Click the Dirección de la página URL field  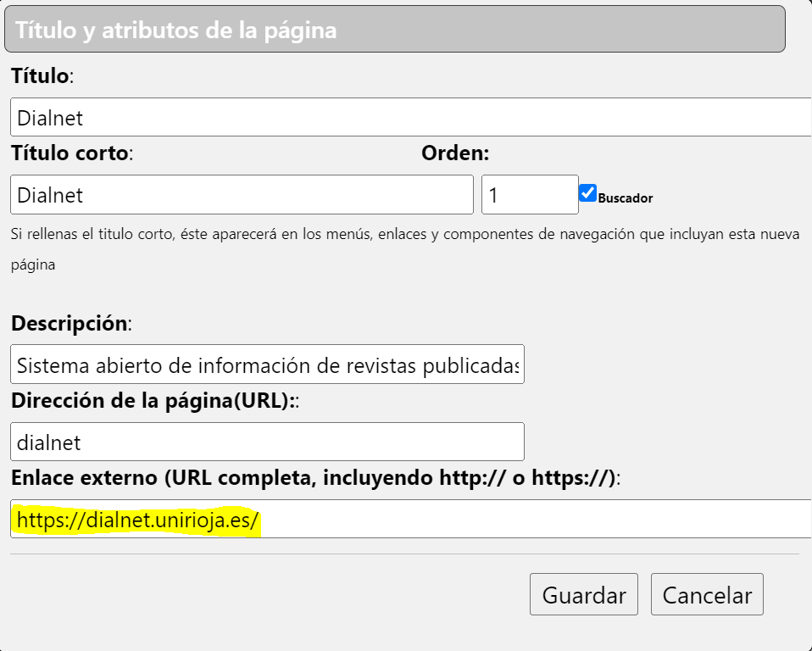tap(267, 442)
